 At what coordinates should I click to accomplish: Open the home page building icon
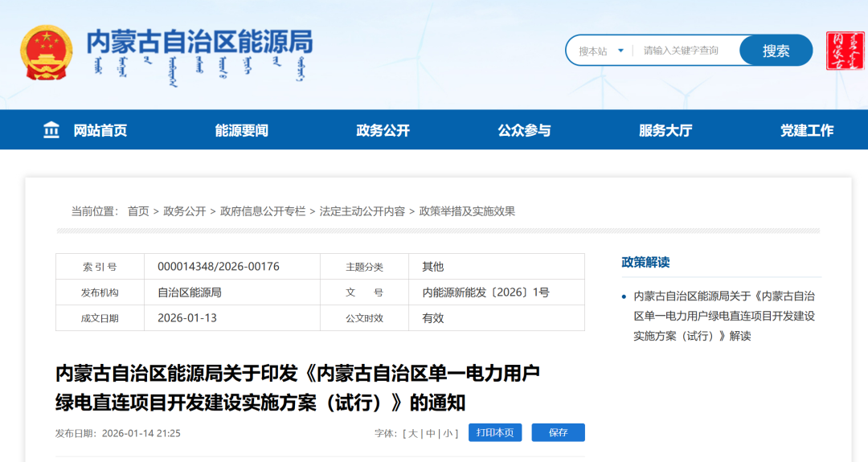click(51, 130)
